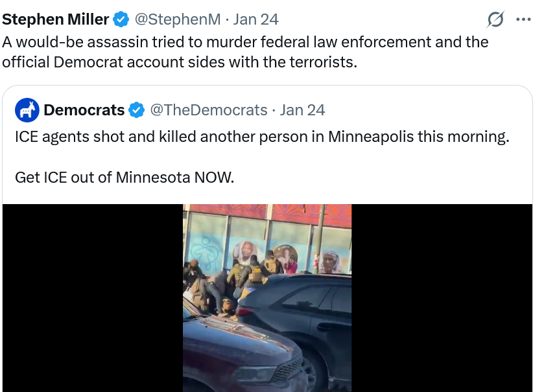Click the "sides with the terrorists" text line

pos(180,63)
